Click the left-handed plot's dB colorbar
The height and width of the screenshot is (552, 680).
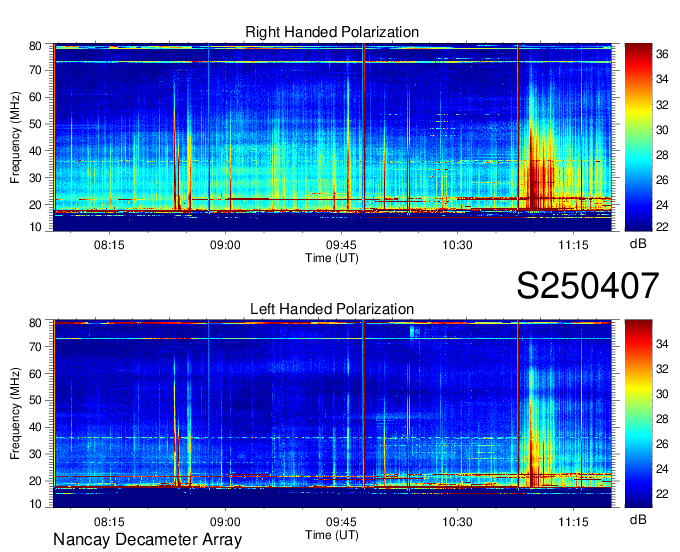tap(638, 414)
